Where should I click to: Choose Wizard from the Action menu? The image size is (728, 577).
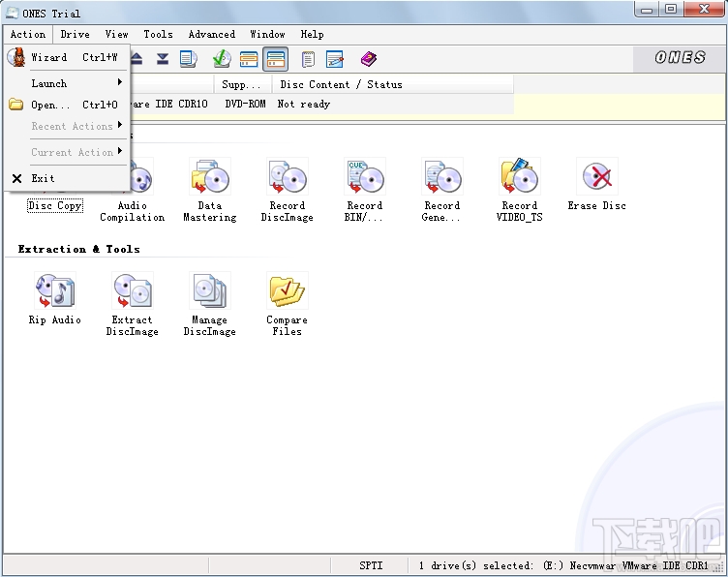pyautogui.click(x=67, y=57)
